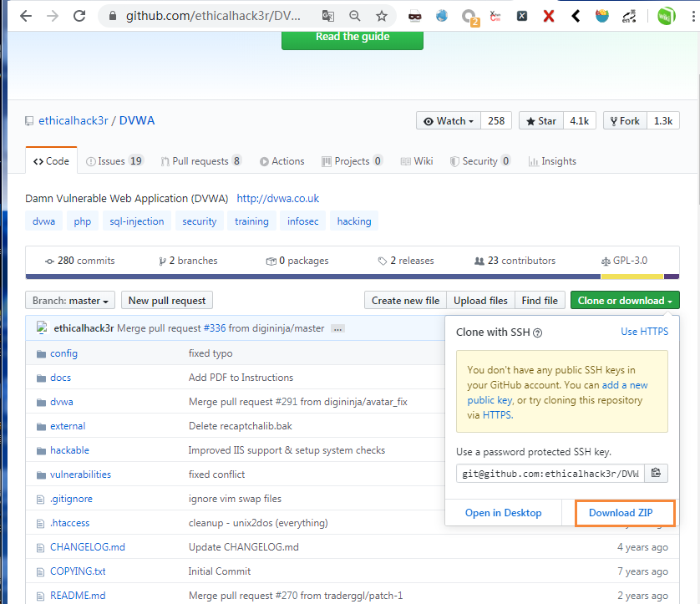Viewport: 700px width, 604px height.
Task: Click the dark square X extension icon
Action: click(522, 17)
